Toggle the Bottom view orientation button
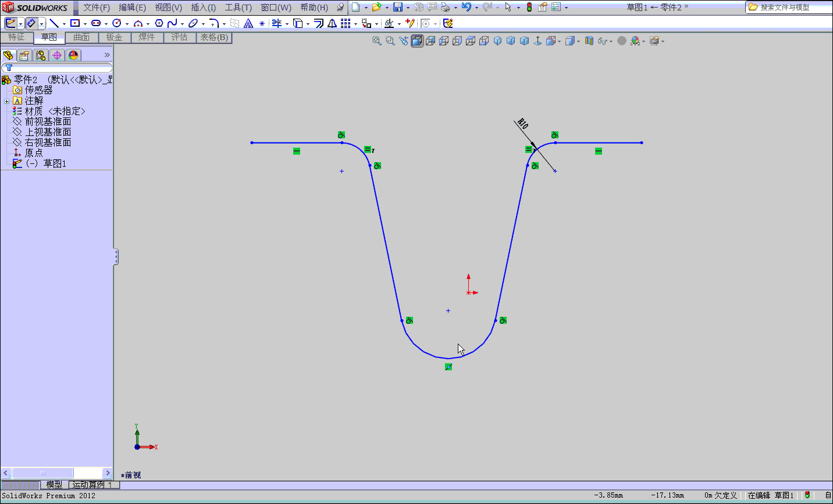This screenshot has width=833, height=504. click(484, 41)
